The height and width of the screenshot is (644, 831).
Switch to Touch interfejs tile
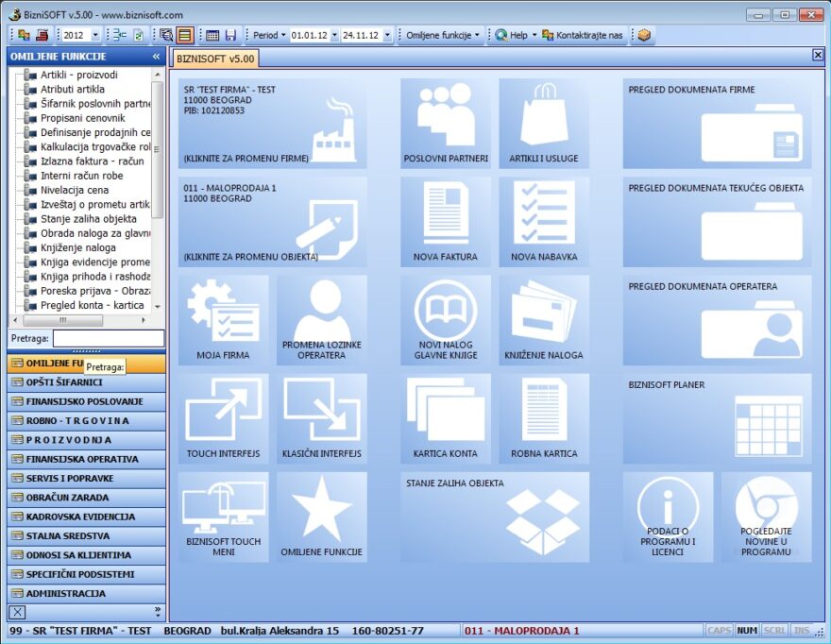(x=223, y=418)
